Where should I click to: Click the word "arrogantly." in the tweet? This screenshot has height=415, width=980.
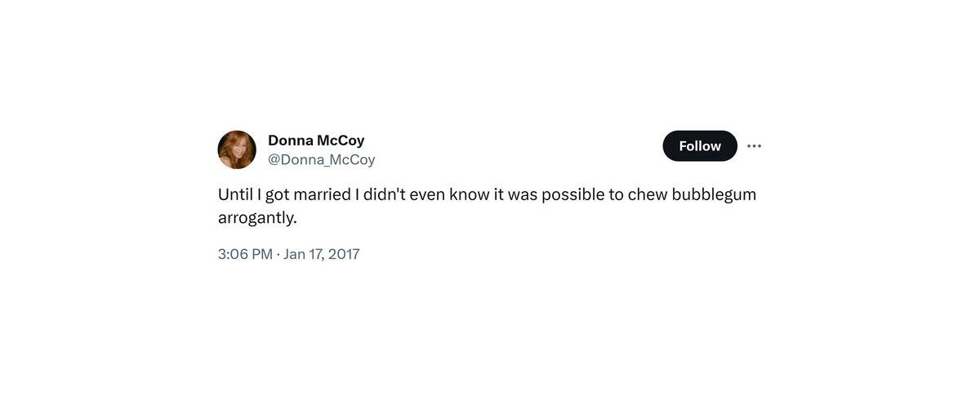(257, 218)
